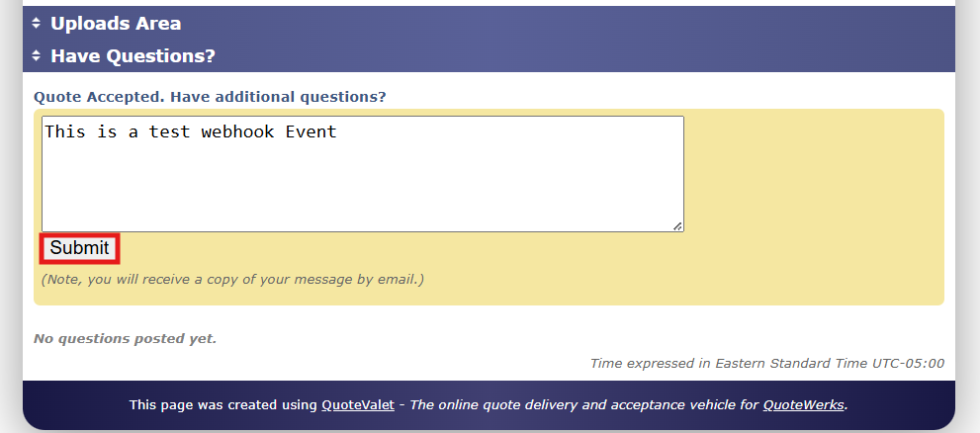Follow the QuoteWerks footer link
Screen dimensions: 980x433
pos(803,404)
